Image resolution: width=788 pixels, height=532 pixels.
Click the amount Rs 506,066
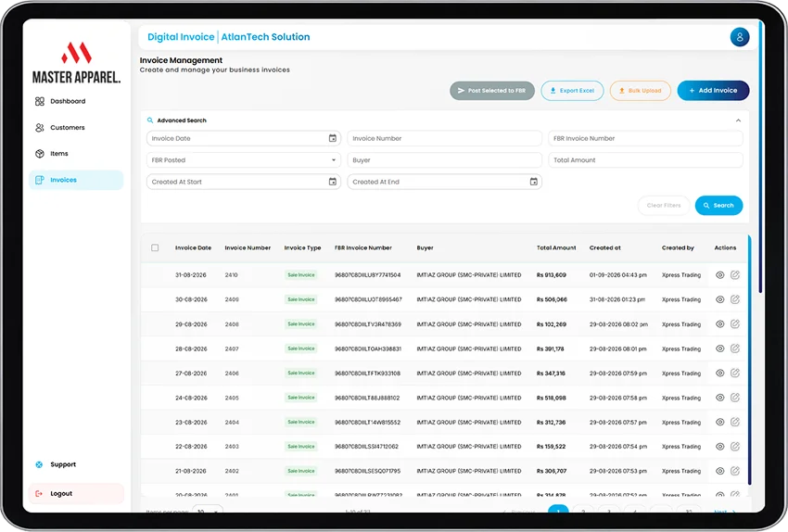(x=552, y=300)
